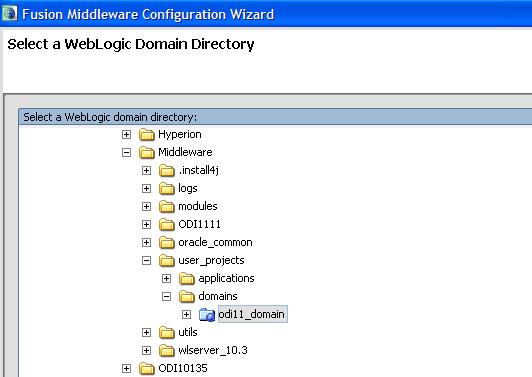The height and width of the screenshot is (377, 532).
Task: Select the modules tree label
Action: 198,206
